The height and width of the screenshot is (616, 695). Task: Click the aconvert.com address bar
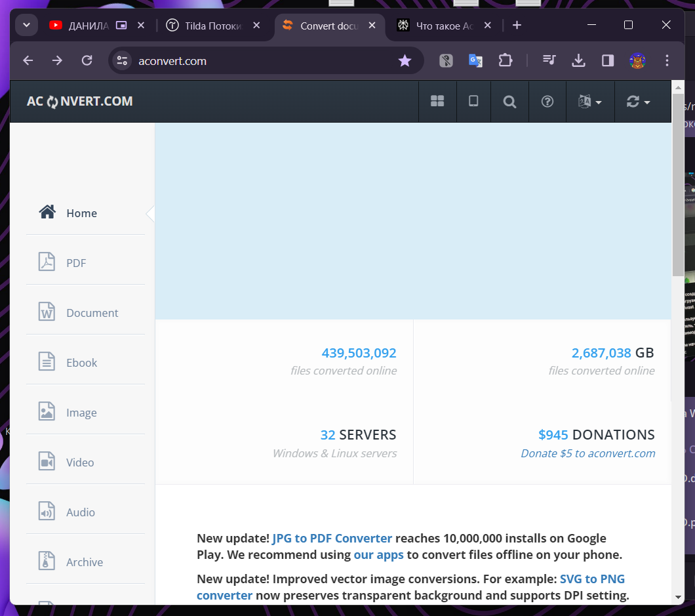point(266,61)
